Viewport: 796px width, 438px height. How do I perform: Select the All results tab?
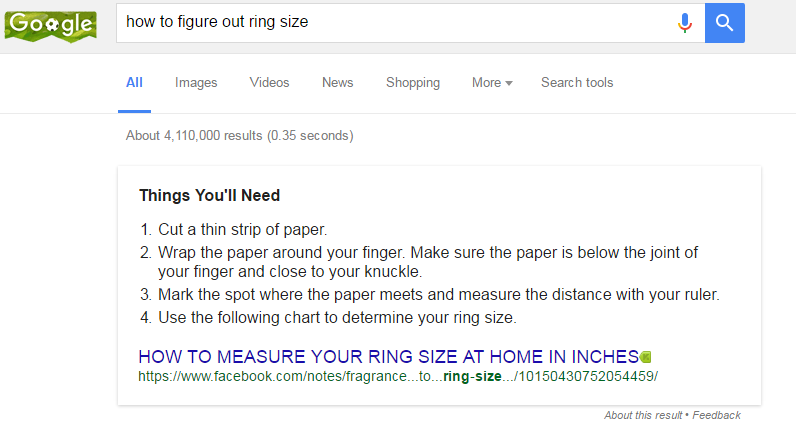134,83
